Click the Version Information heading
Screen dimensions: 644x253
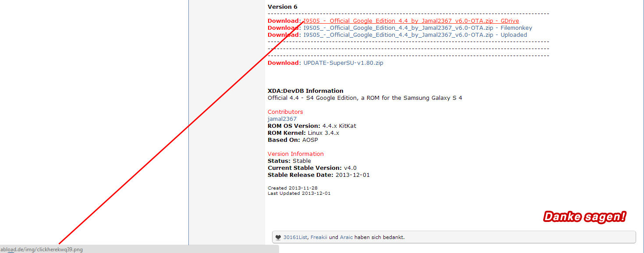coord(296,154)
